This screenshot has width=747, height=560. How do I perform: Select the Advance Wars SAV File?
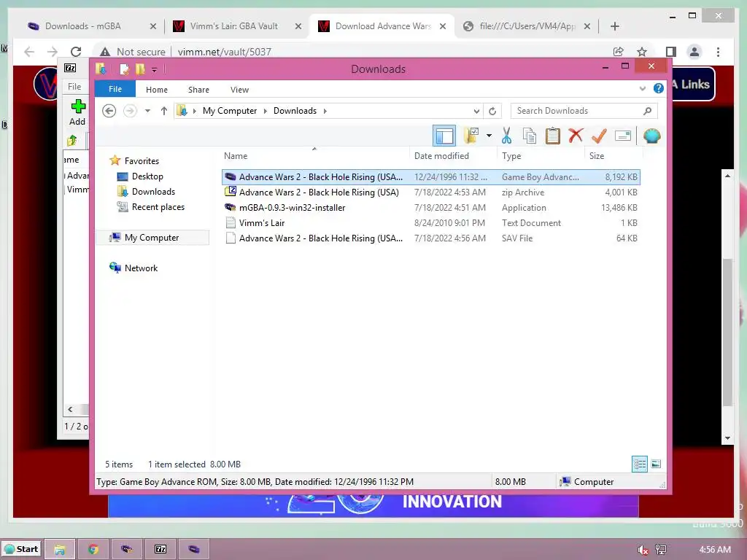tap(430, 238)
